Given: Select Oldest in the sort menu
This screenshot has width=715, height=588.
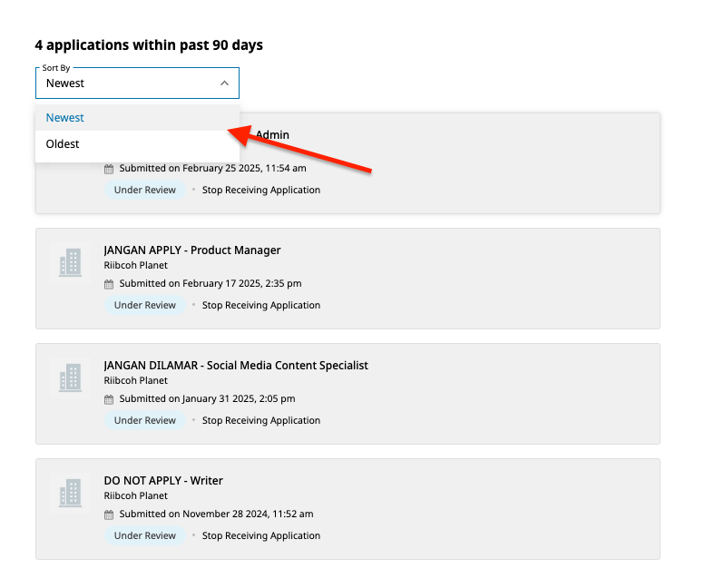Looking at the screenshot, I should point(137,144).
